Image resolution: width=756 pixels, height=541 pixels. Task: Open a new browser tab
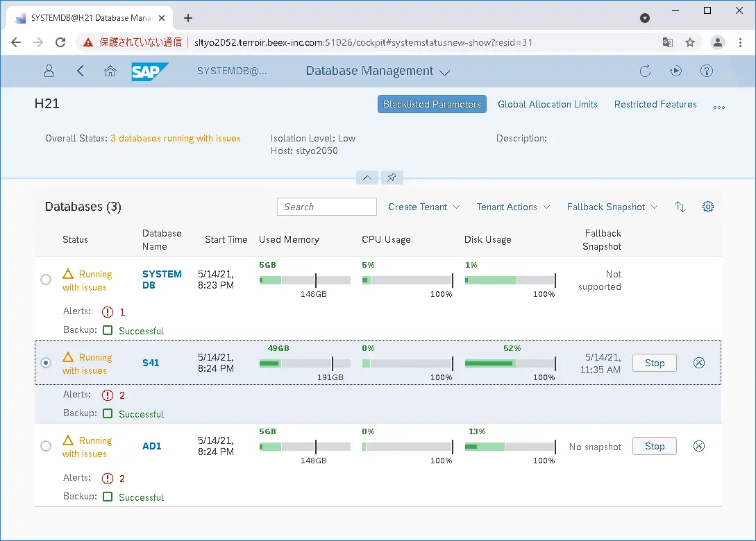[188, 18]
